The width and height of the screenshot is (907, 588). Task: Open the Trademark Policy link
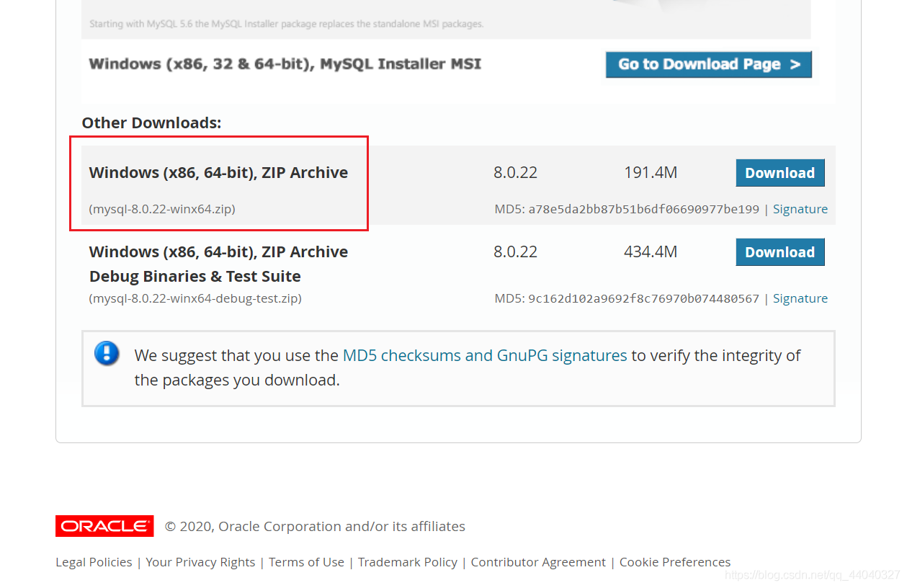pos(407,561)
